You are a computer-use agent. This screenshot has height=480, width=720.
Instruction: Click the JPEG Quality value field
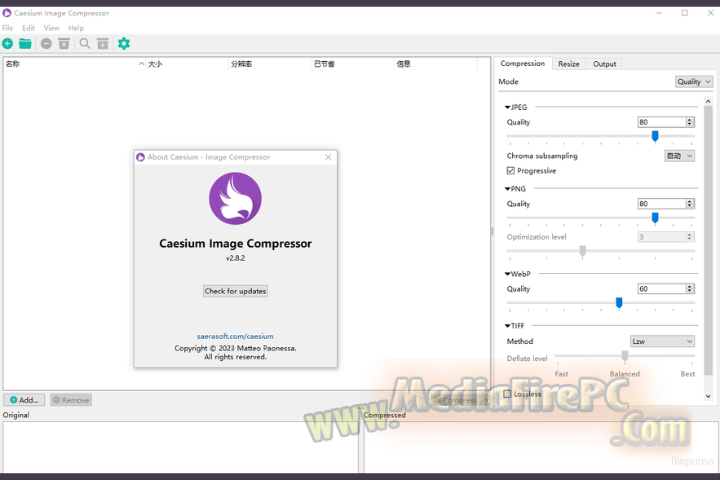[661, 122]
